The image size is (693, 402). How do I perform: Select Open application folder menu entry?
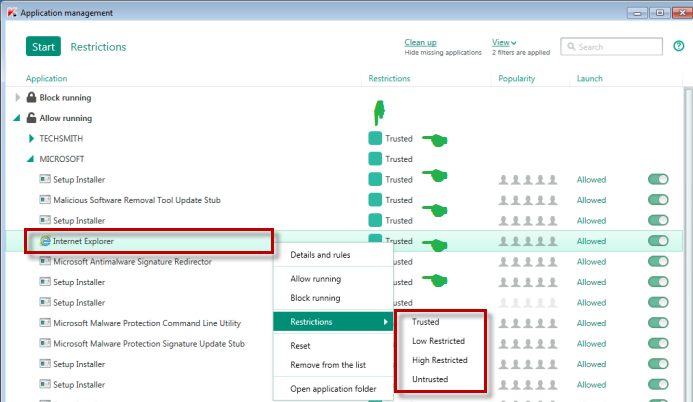(x=333, y=389)
